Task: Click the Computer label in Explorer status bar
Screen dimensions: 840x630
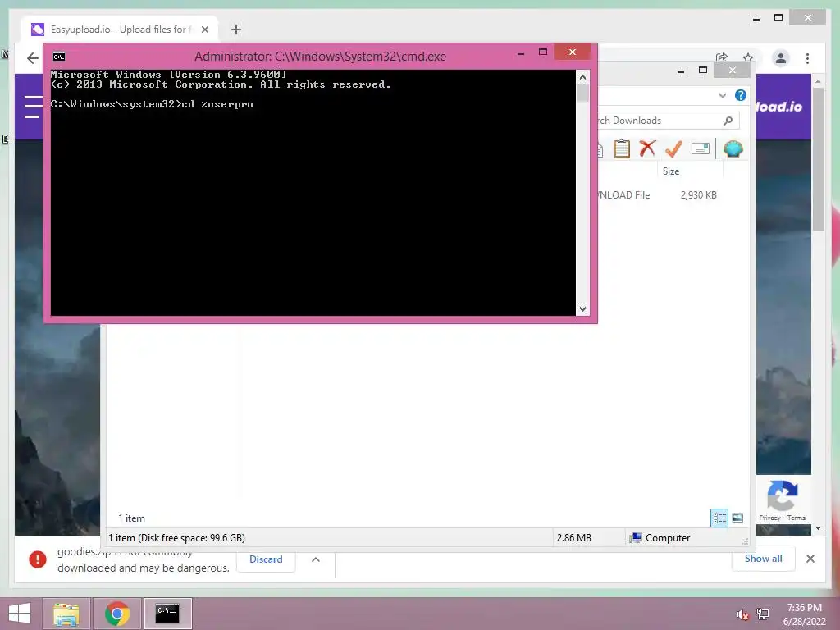Action: [668, 538]
